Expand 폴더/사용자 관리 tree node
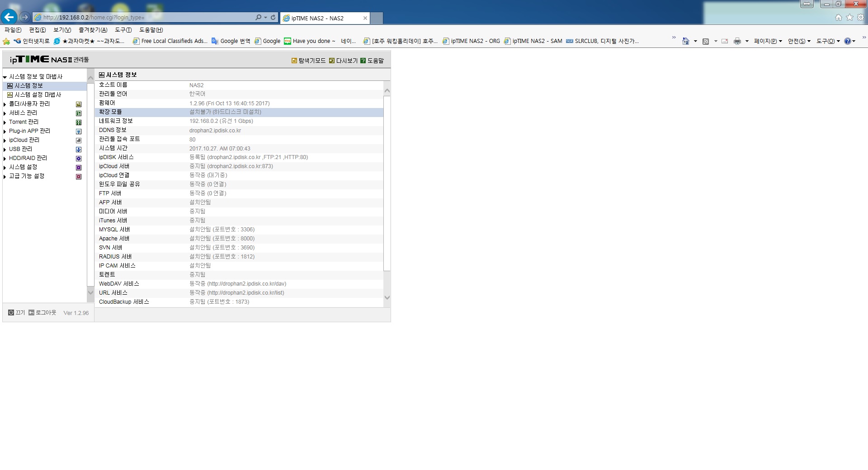 [x=5, y=104]
